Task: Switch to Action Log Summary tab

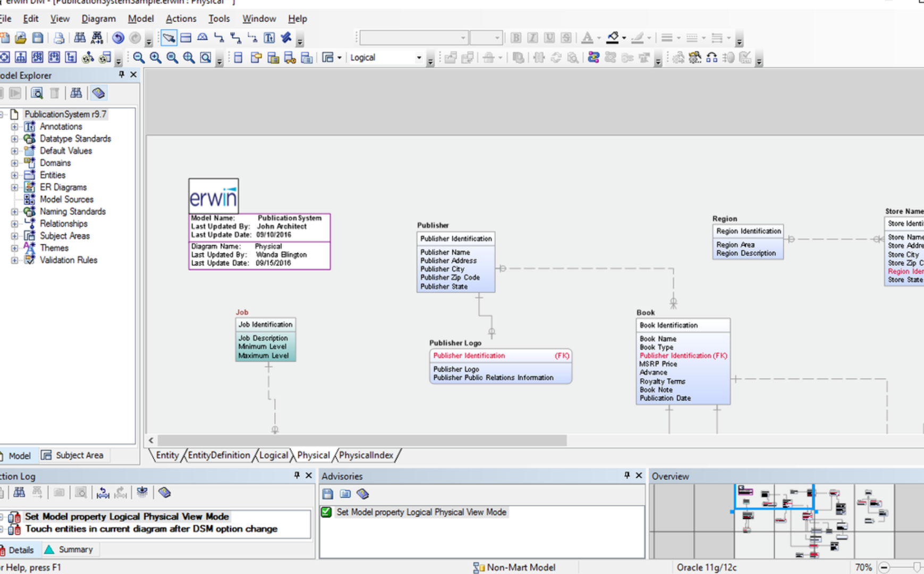Action: click(69, 550)
